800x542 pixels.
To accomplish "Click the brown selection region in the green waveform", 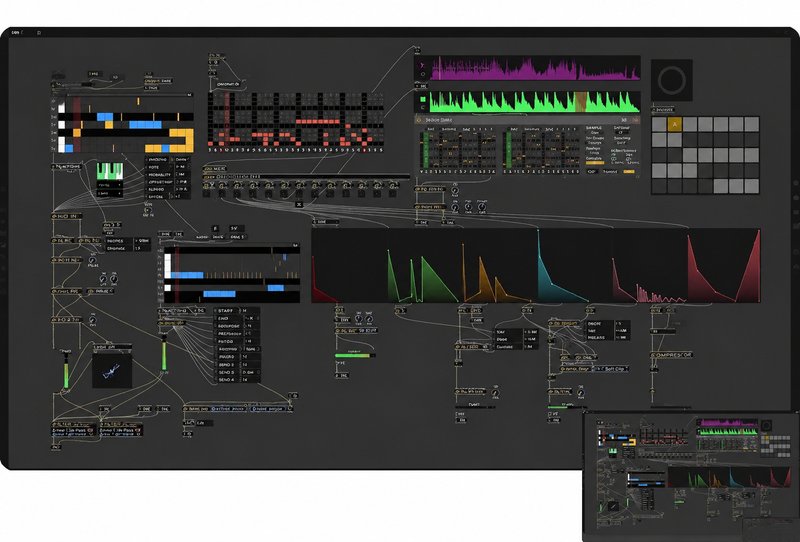I will click(x=581, y=102).
